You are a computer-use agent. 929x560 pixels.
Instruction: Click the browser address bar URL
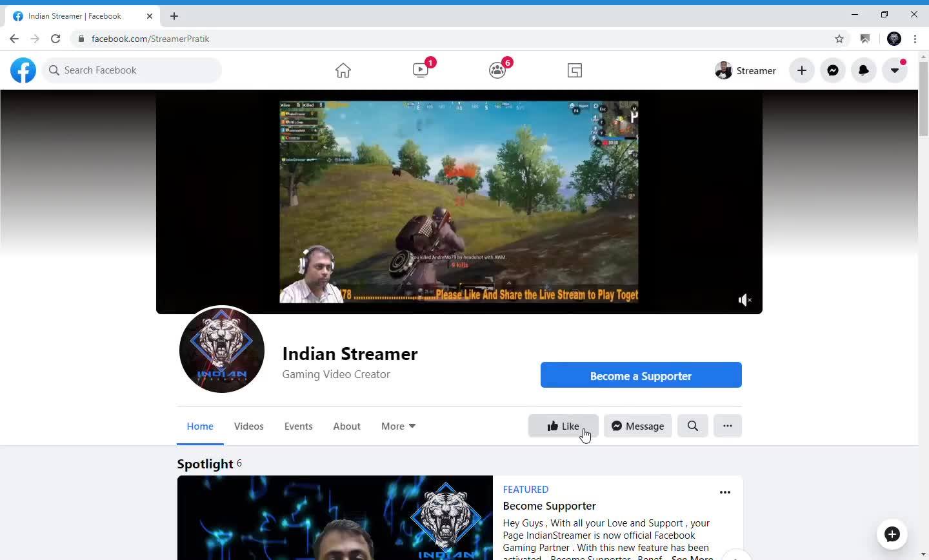click(150, 39)
